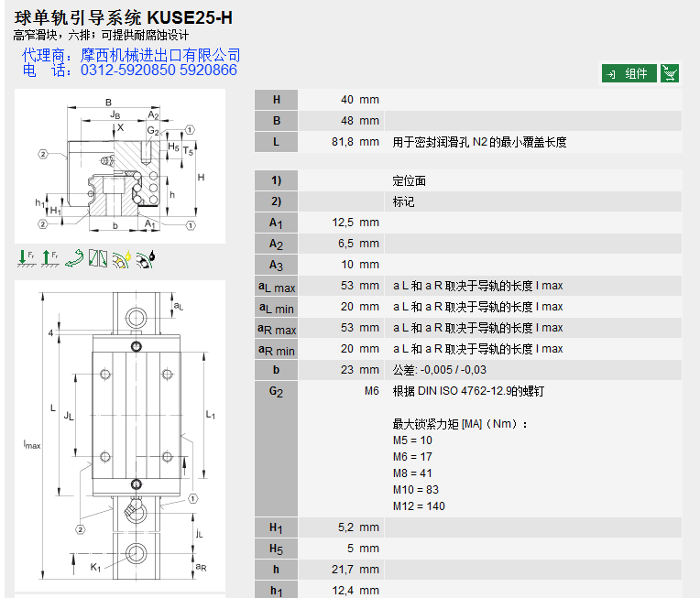700x598 pixels.
Task: Click the aL max row label
Action: pyautogui.click(x=276, y=286)
